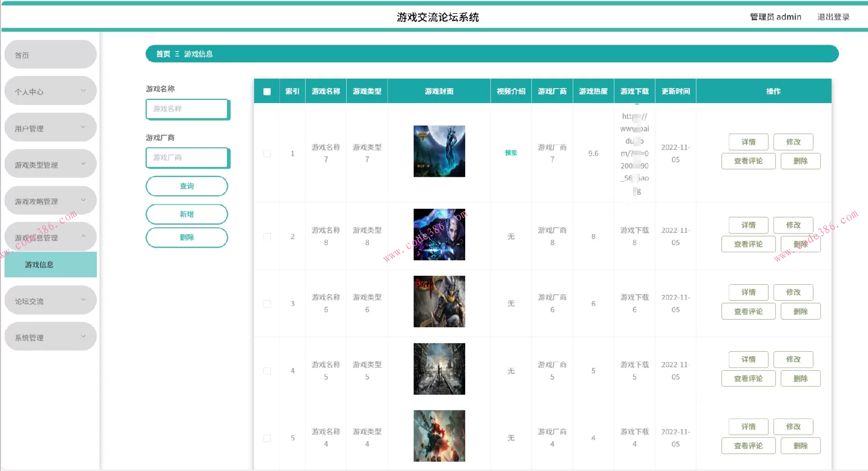Click into the 游戏名称 input field
Viewport: 868px width, 471px height.
(x=187, y=109)
